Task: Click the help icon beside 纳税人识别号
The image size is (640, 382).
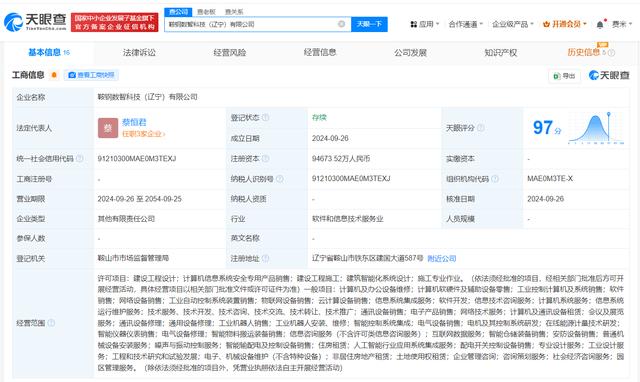Action: point(280,179)
